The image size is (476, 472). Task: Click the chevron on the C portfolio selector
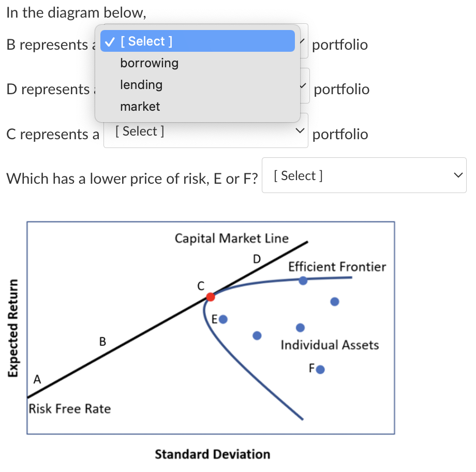coord(299,130)
